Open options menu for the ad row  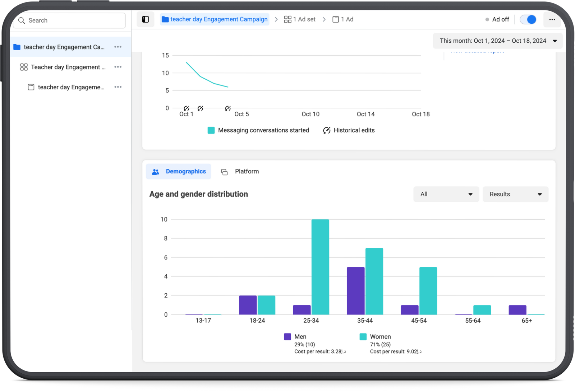(118, 87)
